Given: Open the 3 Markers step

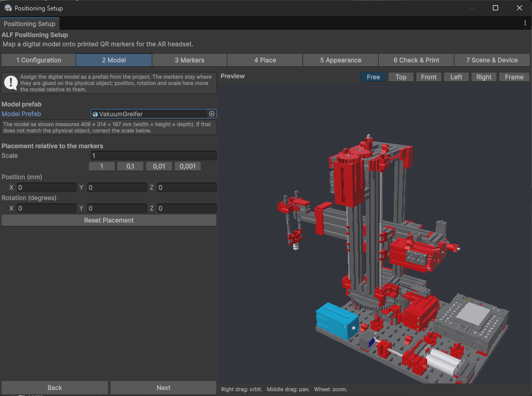Looking at the screenshot, I should coord(189,60).
